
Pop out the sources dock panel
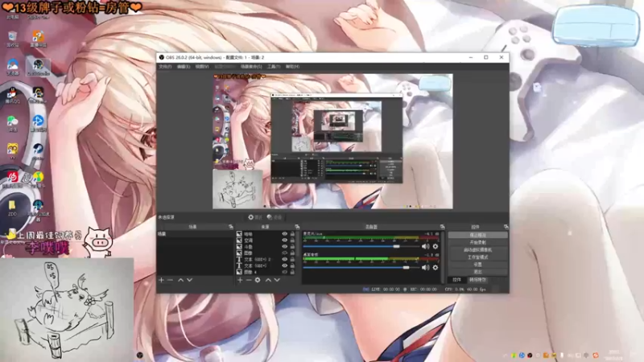pos(297,227)
